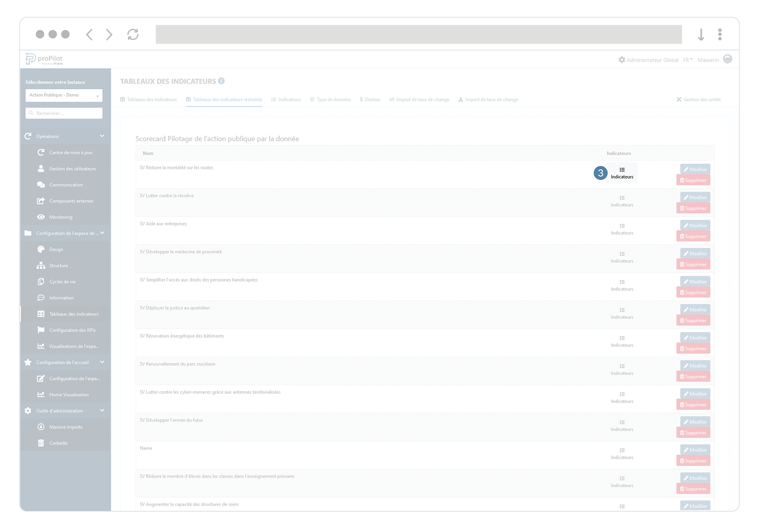Open Indicateurs for SV Réduire la mortalité sur les routes
759x532 pixels.
tap(622, 173)
